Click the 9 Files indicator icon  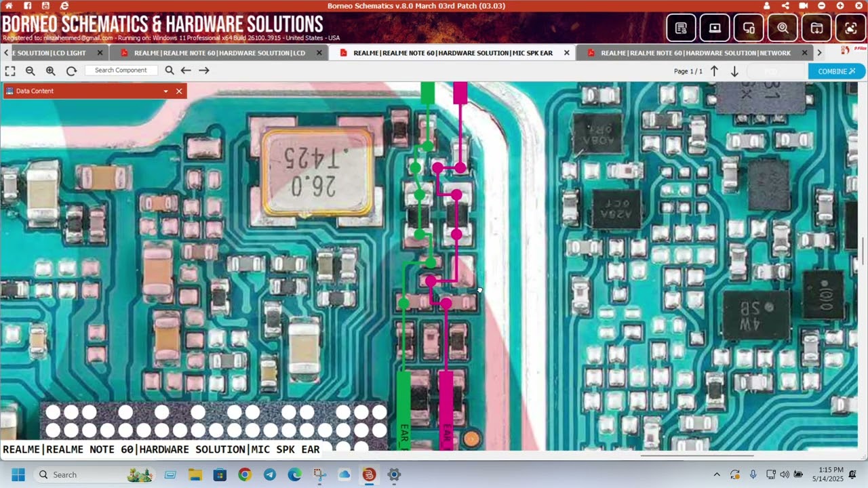pyautogui.click(x=853, y=49)
